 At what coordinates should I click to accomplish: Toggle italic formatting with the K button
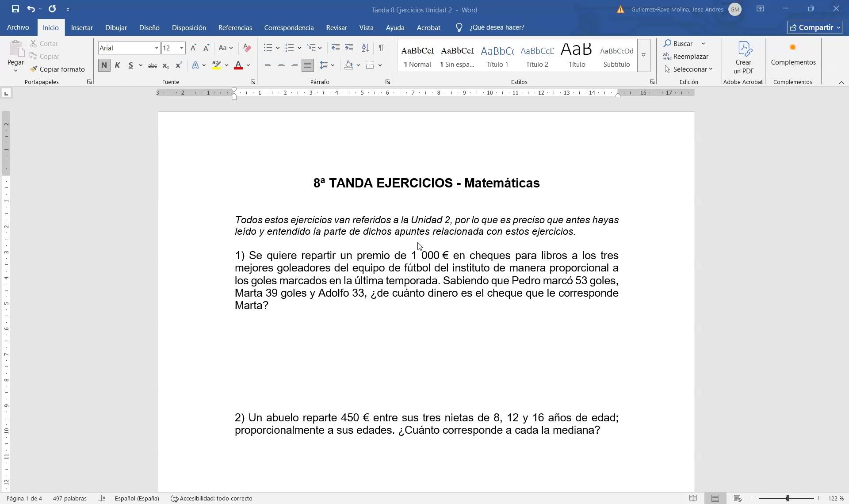117,65
